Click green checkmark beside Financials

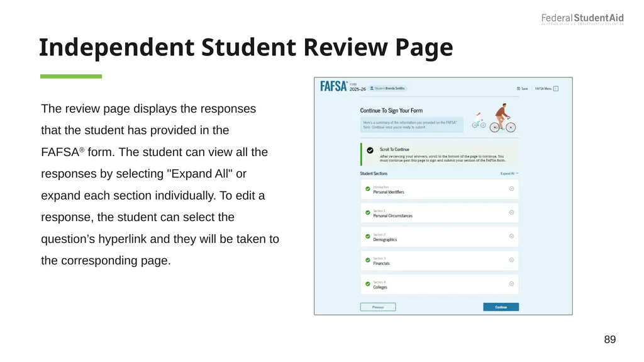367,260
